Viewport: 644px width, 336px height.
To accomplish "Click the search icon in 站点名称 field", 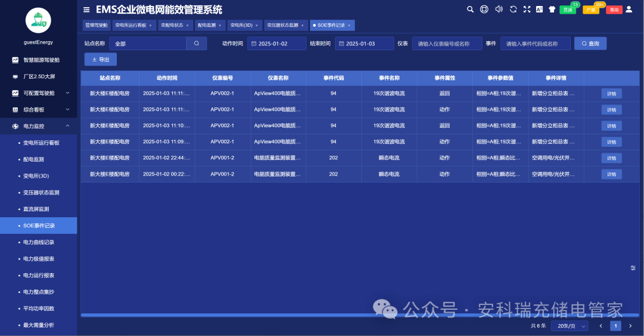I will point(196,43).
